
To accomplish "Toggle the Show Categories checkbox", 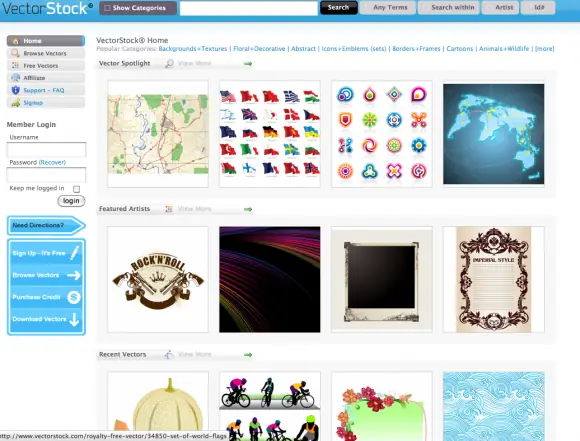I will 107,8.
